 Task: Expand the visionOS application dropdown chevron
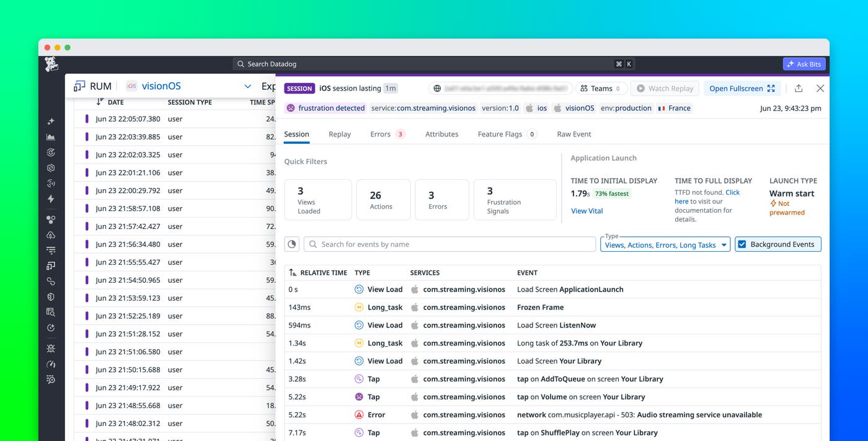point(248,86)
